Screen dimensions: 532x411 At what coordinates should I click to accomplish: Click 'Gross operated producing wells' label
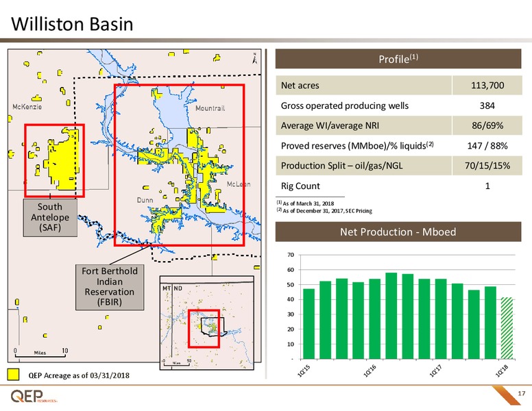tap(345, 105)
